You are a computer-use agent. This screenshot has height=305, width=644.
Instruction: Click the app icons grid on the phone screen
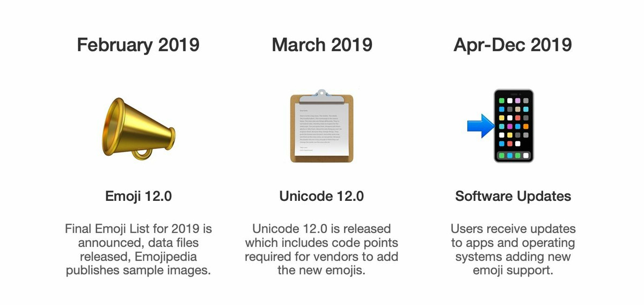[514, 122]
